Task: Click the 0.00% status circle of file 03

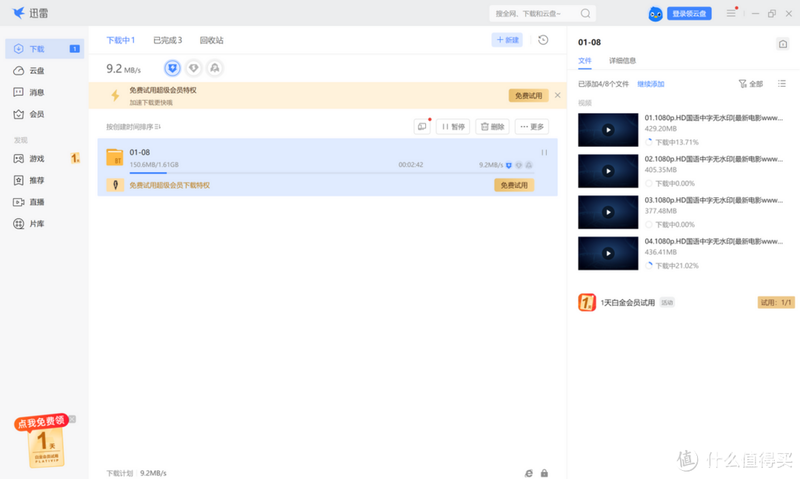Action: 649,224
